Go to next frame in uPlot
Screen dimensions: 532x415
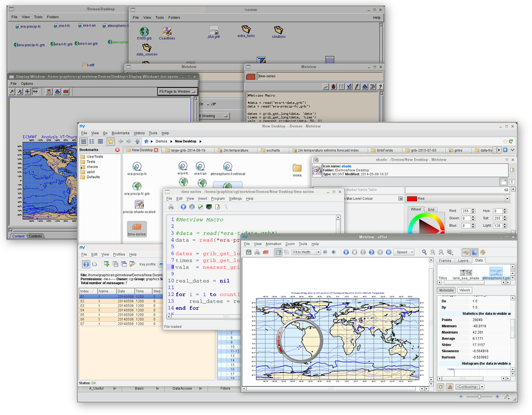[x=372, y=252]
